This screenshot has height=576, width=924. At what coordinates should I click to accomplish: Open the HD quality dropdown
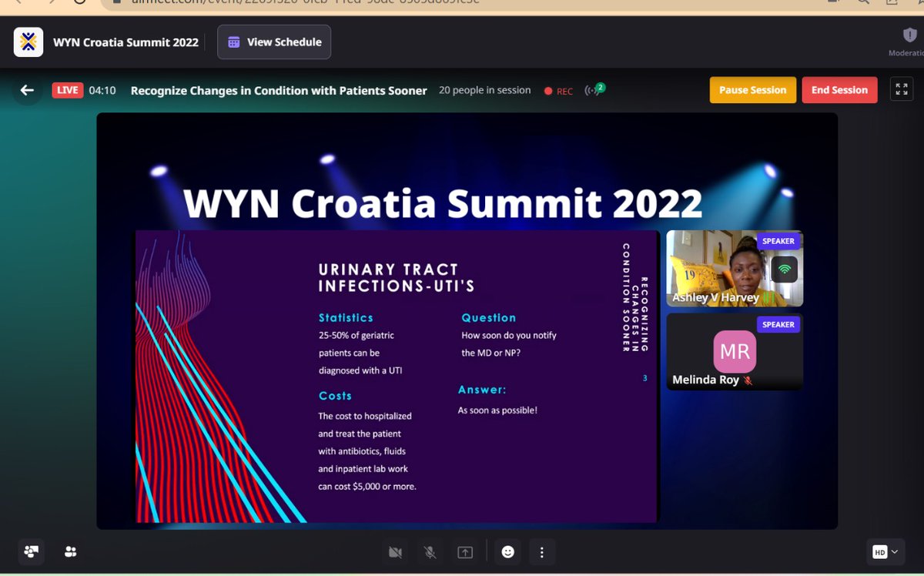tap(885, 551)
